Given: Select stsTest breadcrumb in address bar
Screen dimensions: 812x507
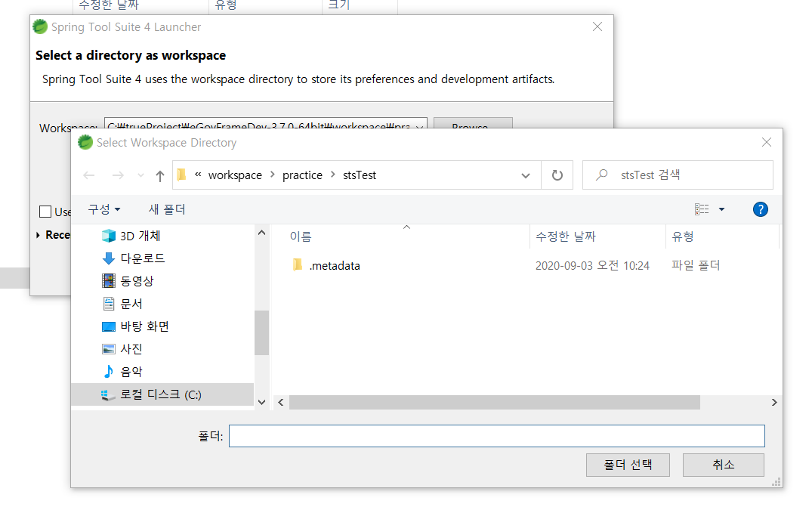Looking at the screenshot, I should pyautogui.click(x=360, y=175).
